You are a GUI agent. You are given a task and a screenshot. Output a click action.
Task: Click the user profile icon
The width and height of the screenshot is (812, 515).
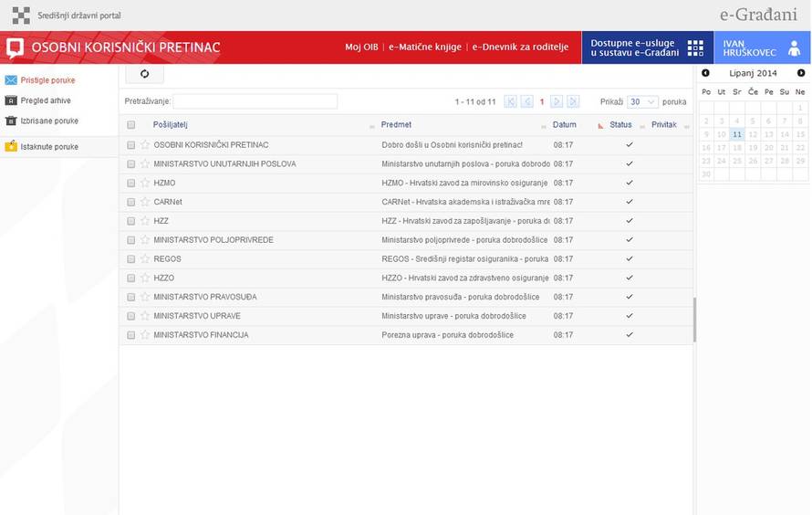(794, 48)
